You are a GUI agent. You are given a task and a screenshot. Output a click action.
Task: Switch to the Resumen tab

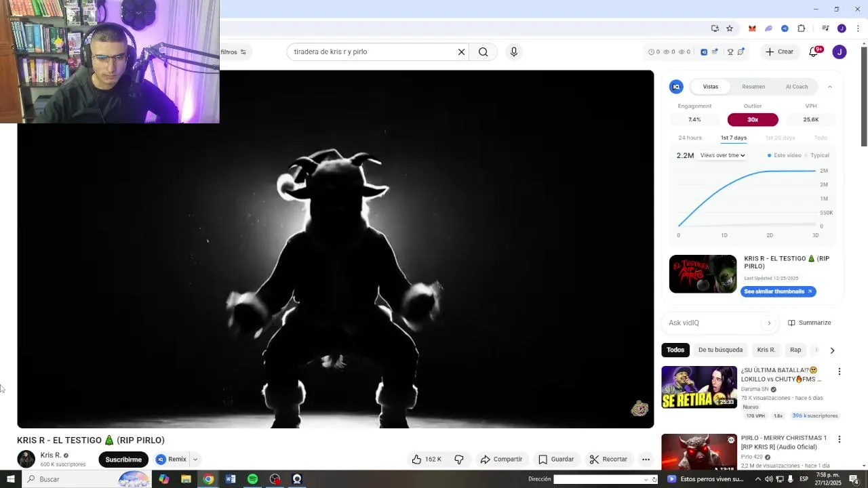(x=753, y=87)
